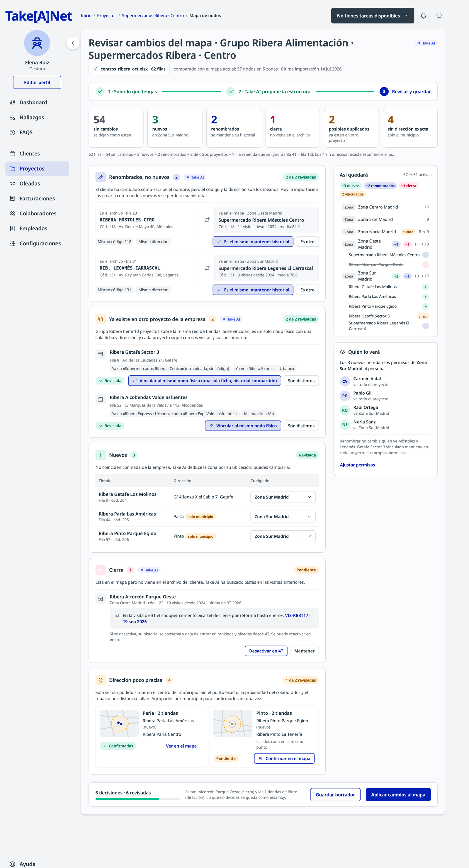Click the FAQS question mark icon
The width and height of the screenshot is (469, 868).
13,132
